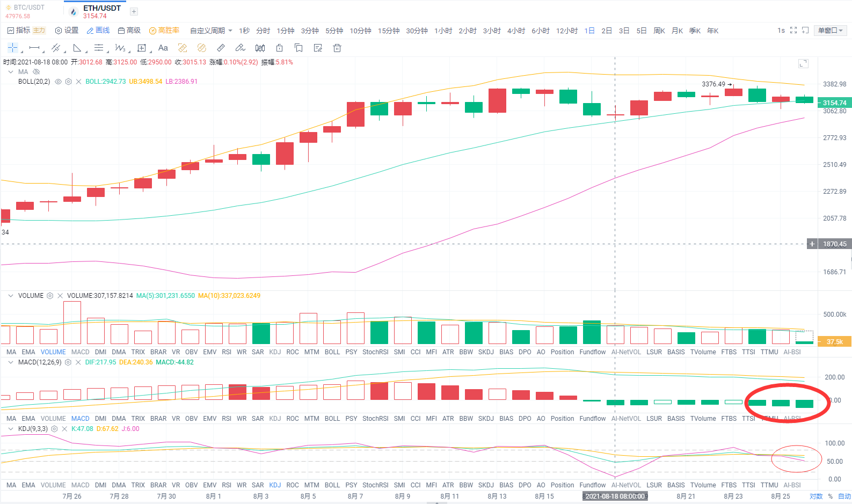Screen dimensions: 852x504
Task: Select Fundflow in the VOLUME pane indicator row
Action: tap(593, 352)
